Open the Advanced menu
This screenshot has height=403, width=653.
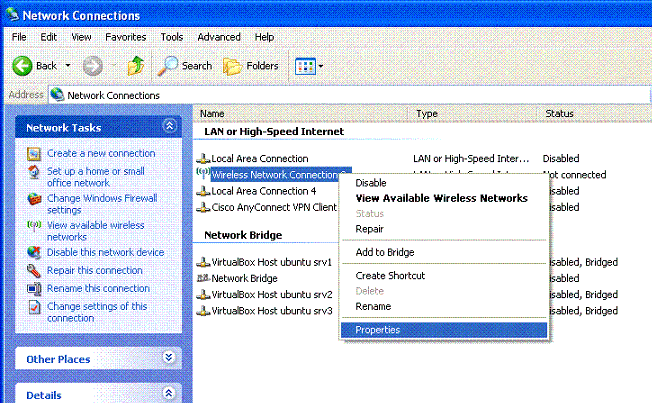coord(219,37)
